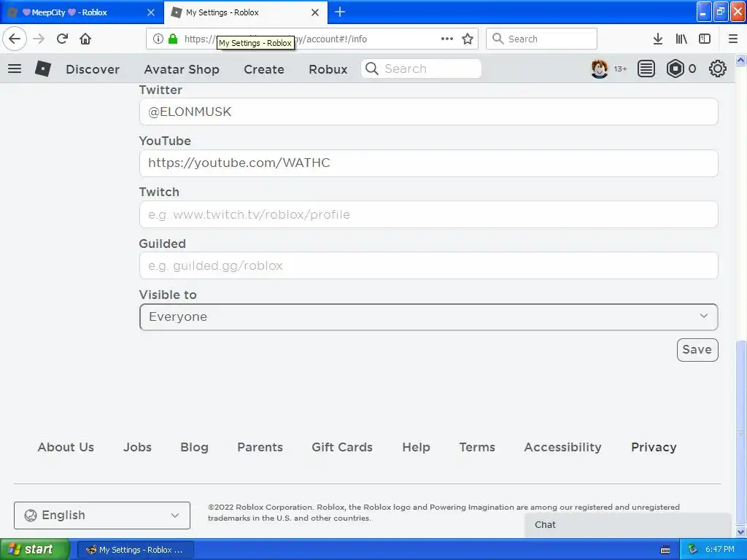This screenshot has height=560, width=747.
Task: Open the Accessibility footer link
Action: pos(562,447)
